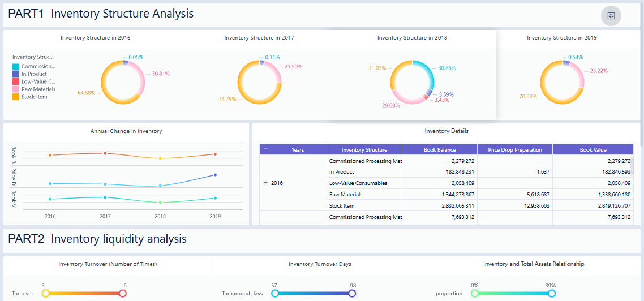Image resolution: width=644 pixels, height=301 pixels.
Task: Toggle Low-Value C... legend swatch
Action: click(x=16, y=81)
